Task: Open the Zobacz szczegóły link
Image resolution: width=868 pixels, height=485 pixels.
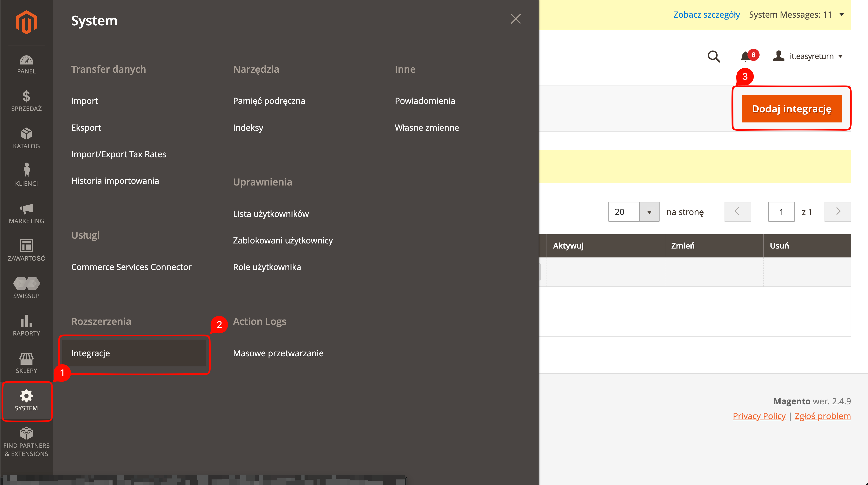Action: pyautogui.click(x=706, y=14)
